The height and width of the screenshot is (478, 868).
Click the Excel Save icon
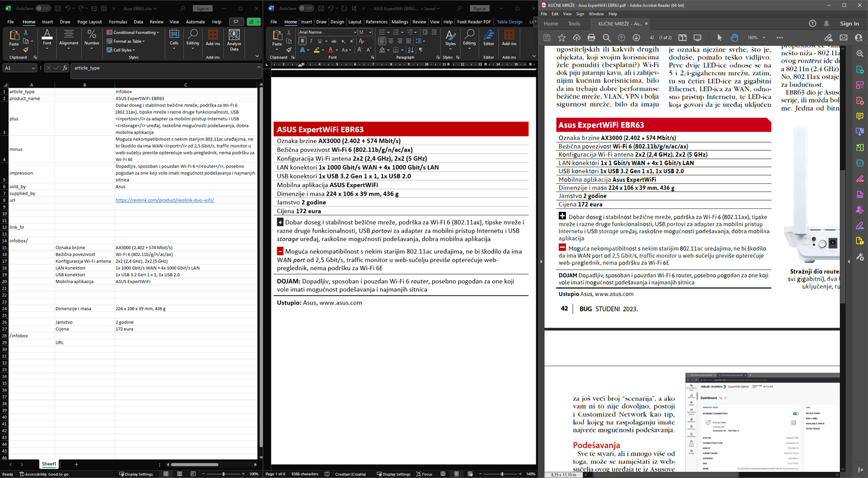tap(58, 9)
